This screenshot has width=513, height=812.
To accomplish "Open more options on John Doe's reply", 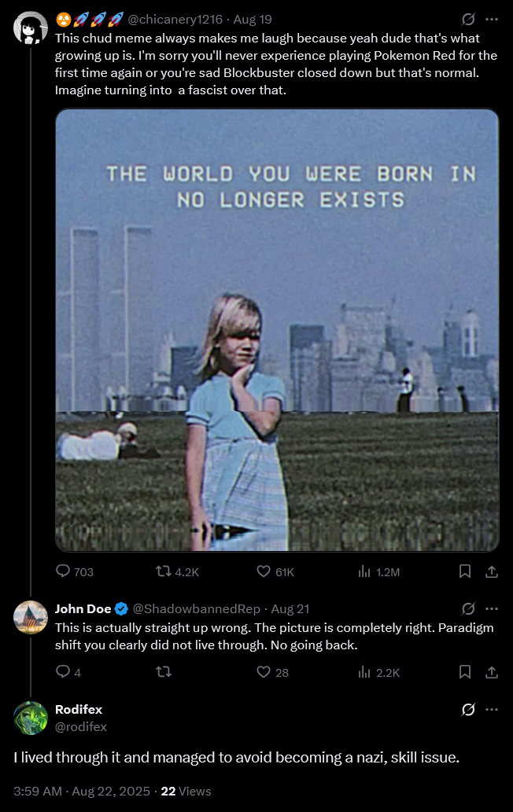I will point(491,608).
